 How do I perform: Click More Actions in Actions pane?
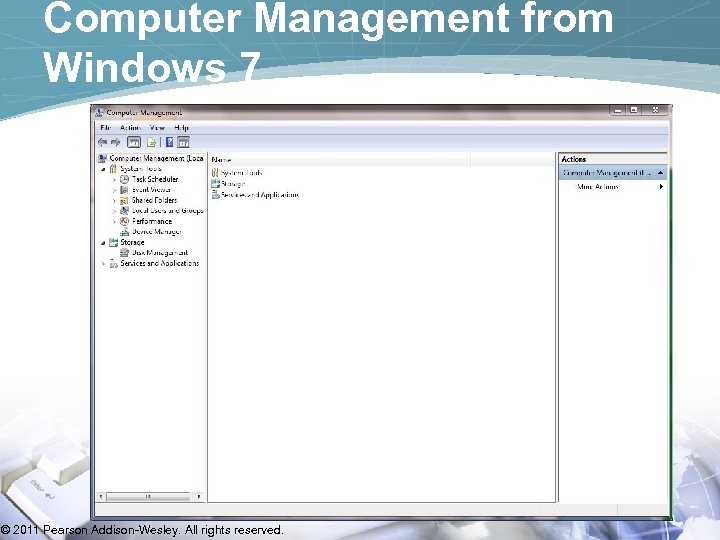(x=597, y=186)
